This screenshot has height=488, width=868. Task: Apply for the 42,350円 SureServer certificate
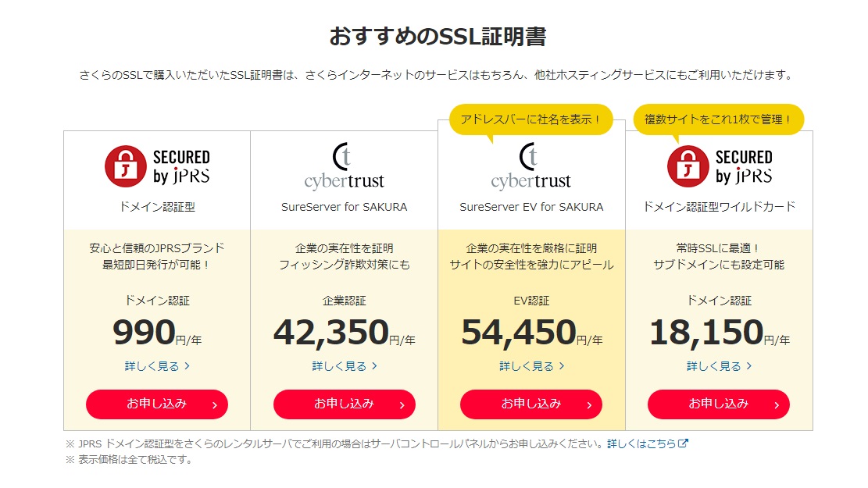[x=344, y=404]
